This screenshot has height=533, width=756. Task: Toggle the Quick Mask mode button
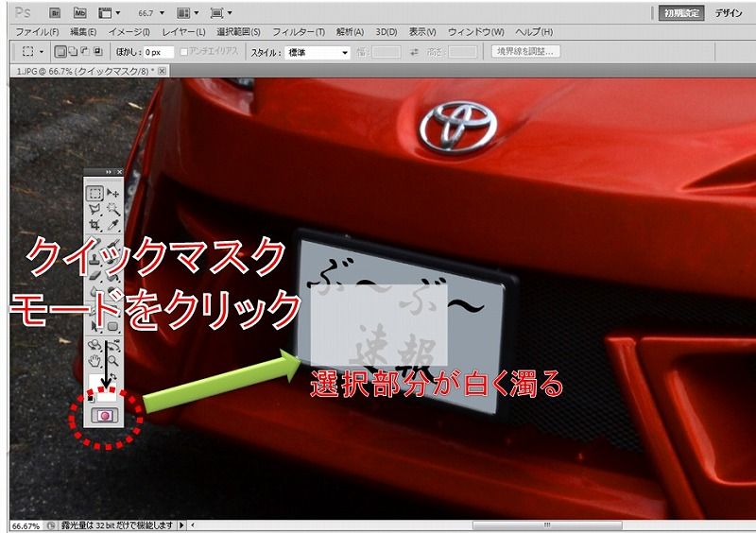(105, 415)
